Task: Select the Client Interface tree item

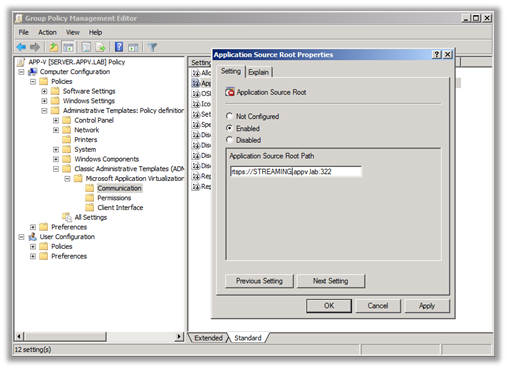Action: (x=120, y=207)
